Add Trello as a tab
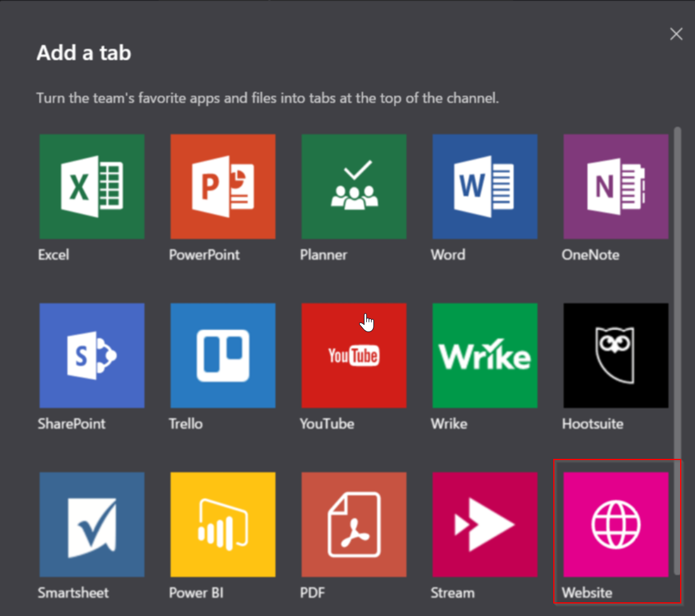695x616 pixels. click(x=223, y=355)
